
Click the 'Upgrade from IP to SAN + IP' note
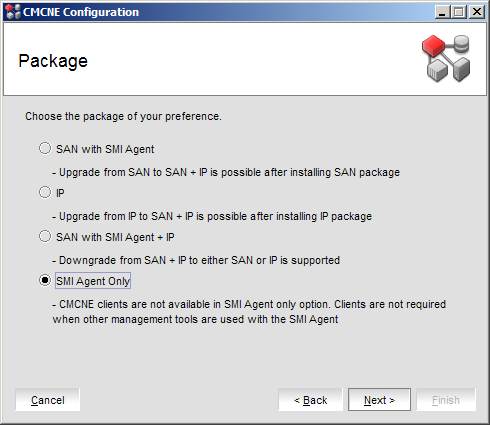tap(212, 216)
